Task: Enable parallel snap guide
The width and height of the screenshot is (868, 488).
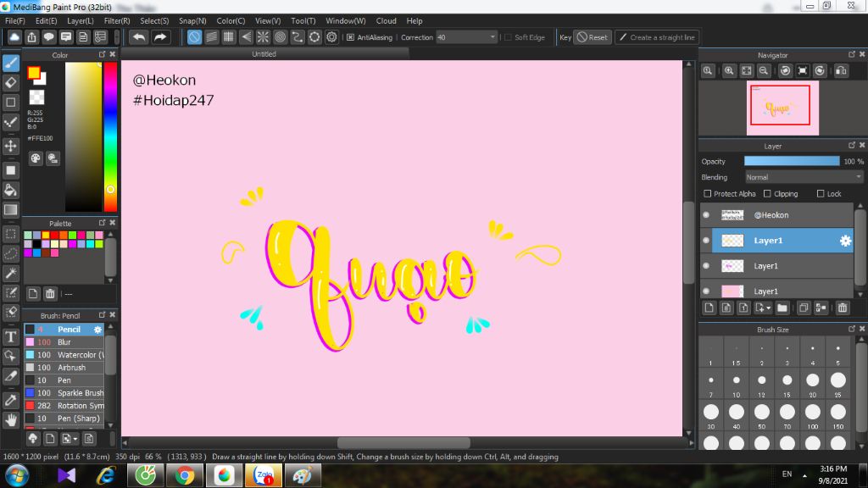Action: (x=211, y=37)
